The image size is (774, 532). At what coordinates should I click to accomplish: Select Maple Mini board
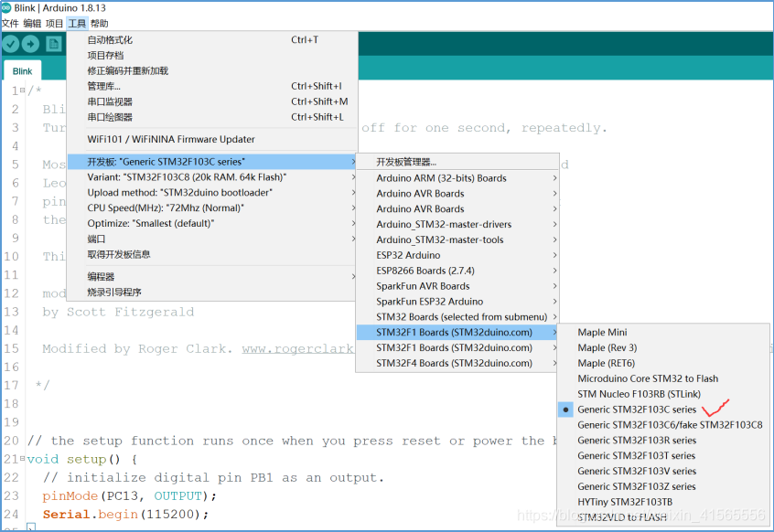coord(663,333)
